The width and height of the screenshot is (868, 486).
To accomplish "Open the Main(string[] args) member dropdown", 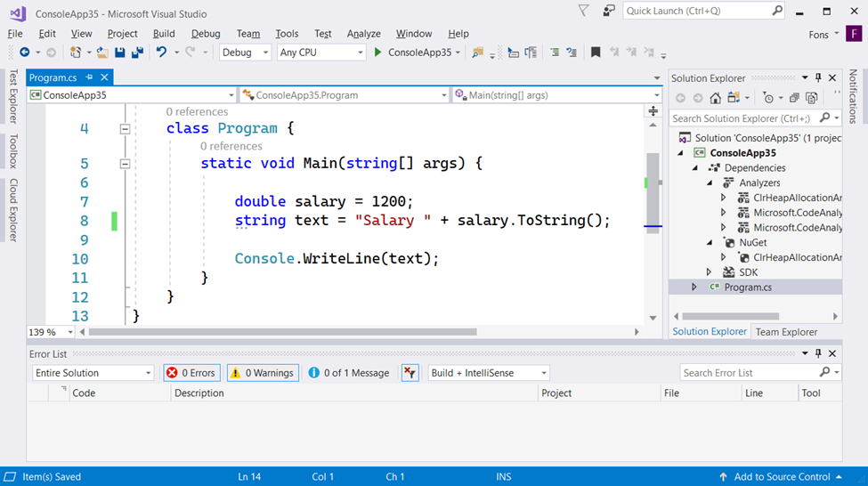I will point(557,95).
